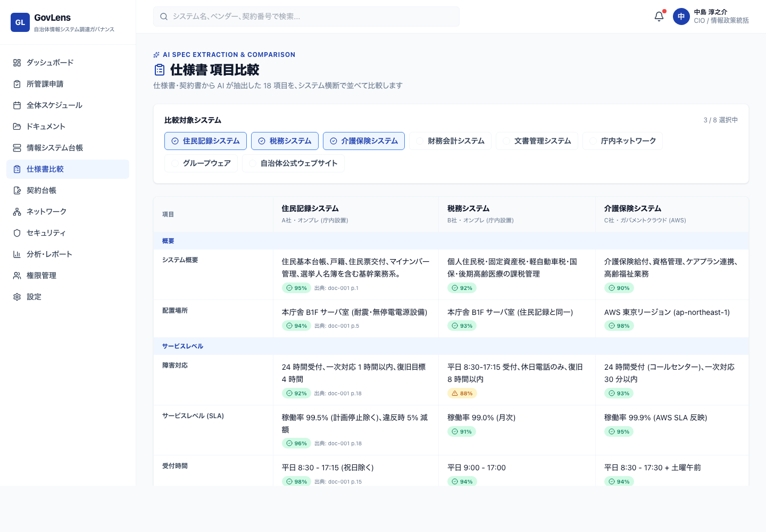Click into the system search field
The height and width of the screenshot is (532, 766).
click(x=306, y=16)
